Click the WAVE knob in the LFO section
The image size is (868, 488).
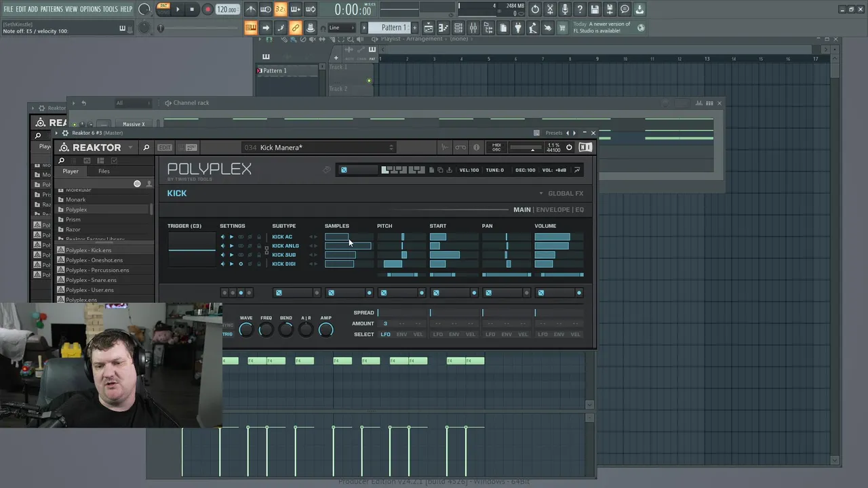click(246, 330)
